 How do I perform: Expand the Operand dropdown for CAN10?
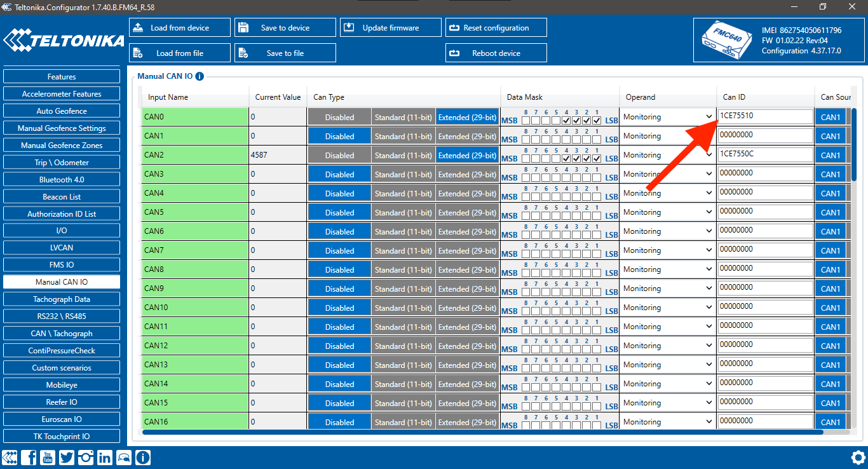668,308
